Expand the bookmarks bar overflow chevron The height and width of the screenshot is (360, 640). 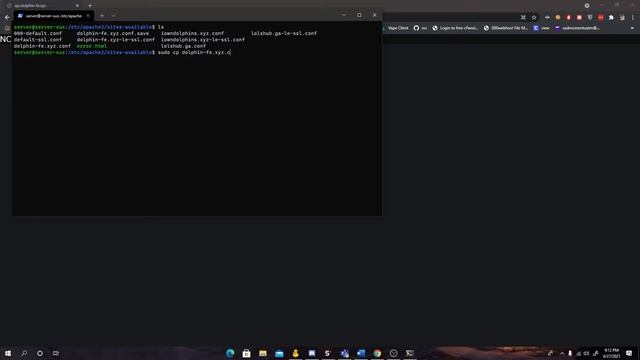coord(632,28)
